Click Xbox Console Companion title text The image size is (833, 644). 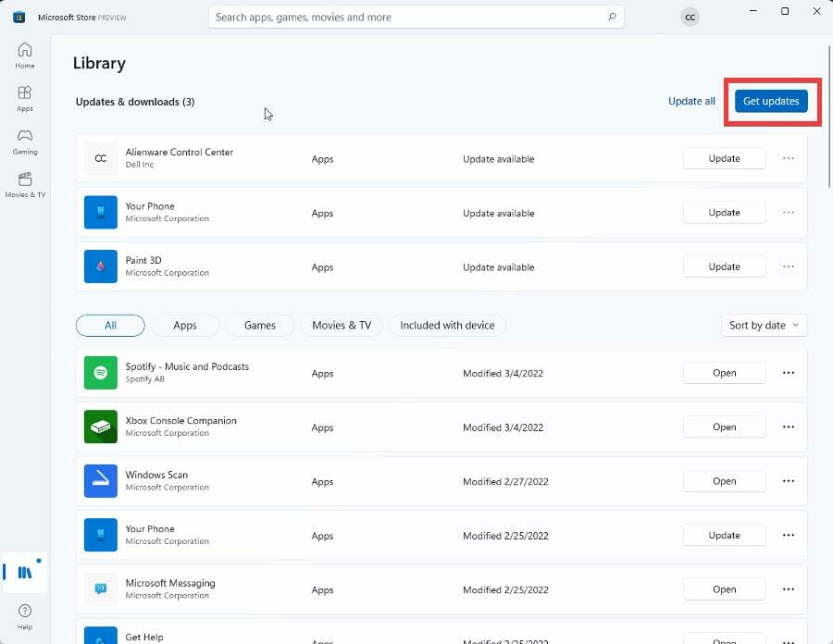pos(180,420)
